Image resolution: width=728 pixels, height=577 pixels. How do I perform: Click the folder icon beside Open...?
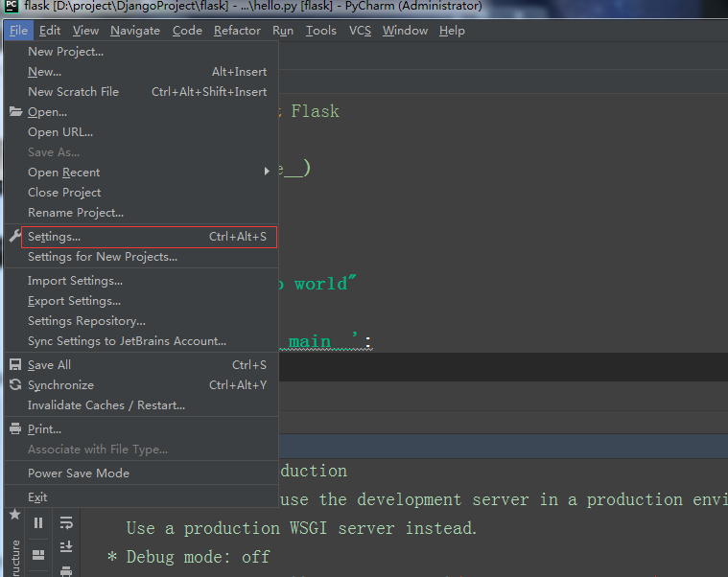click(x=15, y=112)
